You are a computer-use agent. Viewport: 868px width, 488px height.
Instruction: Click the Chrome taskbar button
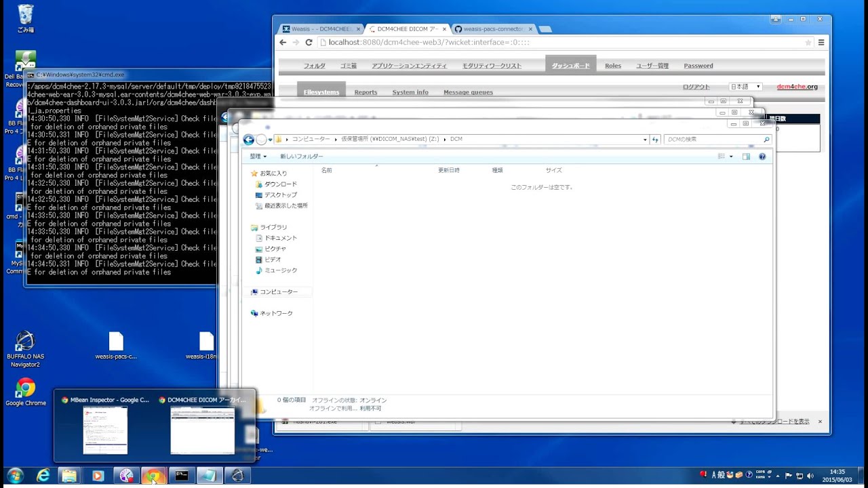coord(154,476)
